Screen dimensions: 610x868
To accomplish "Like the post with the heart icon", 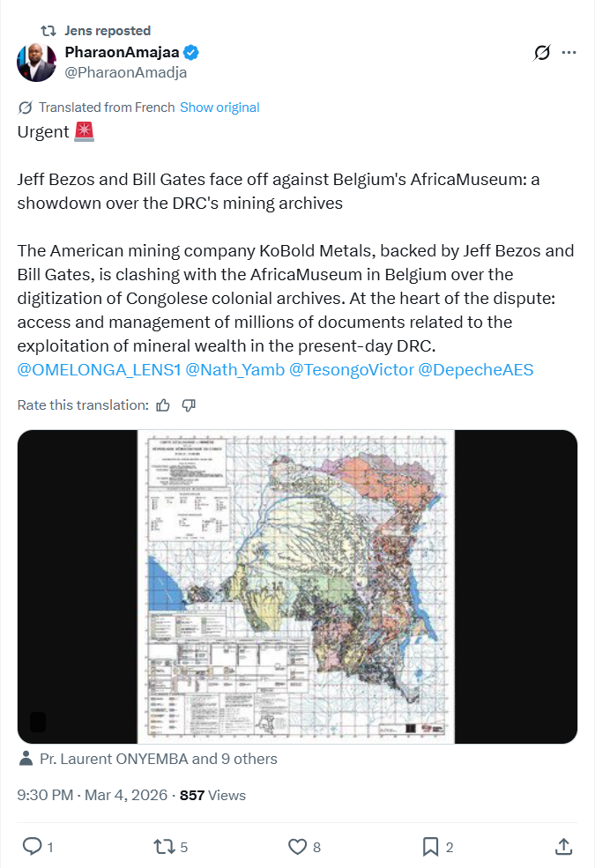I will pos(298,846).
